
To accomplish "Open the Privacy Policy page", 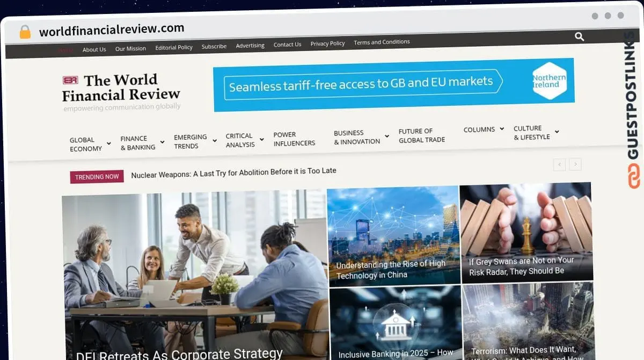I will click(327, 44).
